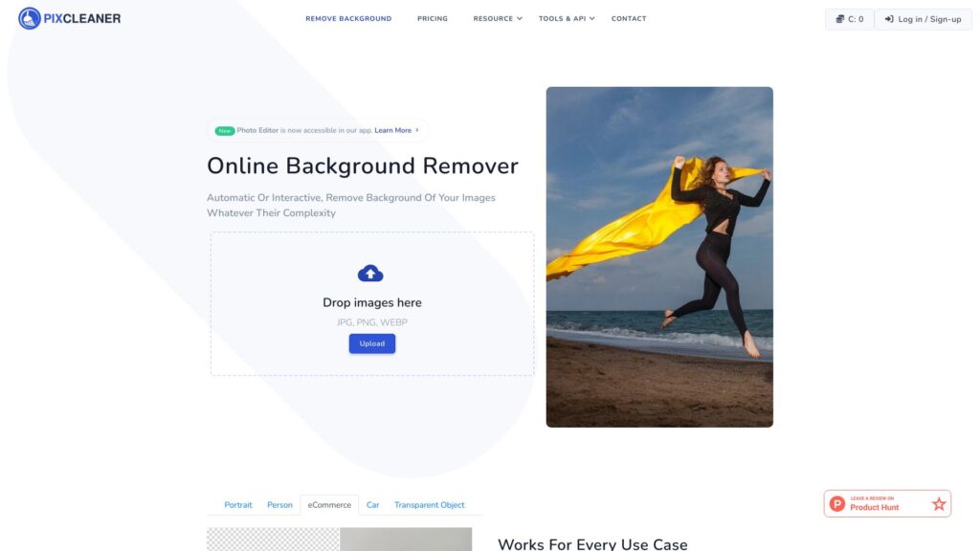
Task: Switch to the Person tab
Action: 279,505
